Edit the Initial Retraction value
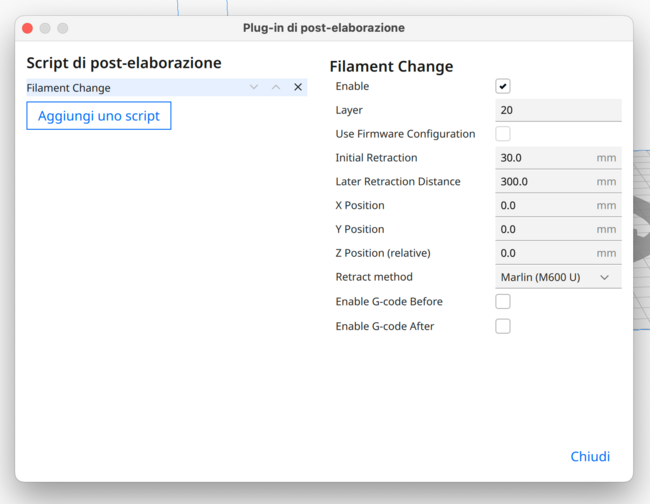This screenshot has width=650, height=504. (543, 158)
